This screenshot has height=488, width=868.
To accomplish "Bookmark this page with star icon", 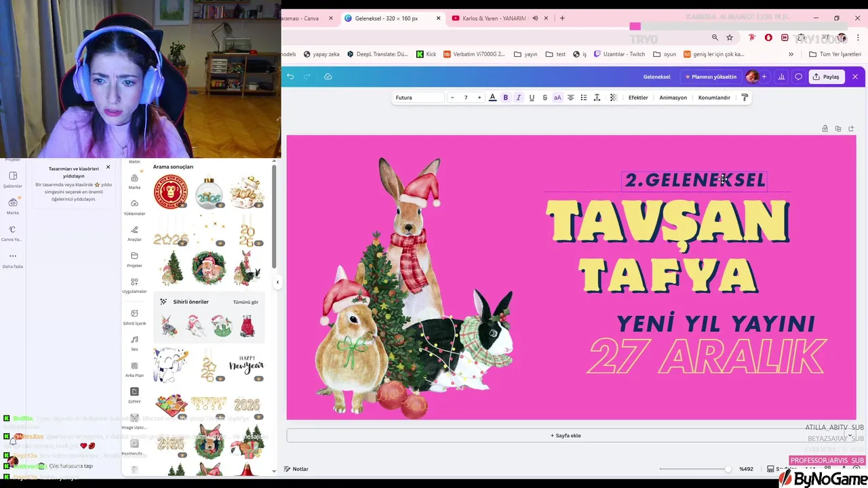I will coord(730,37).
